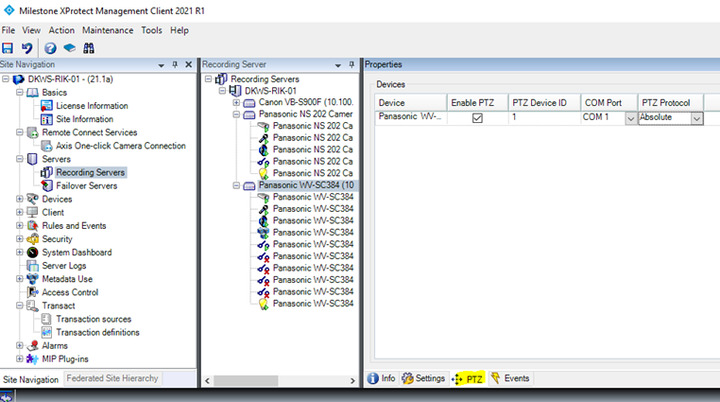Expand the Devices node in Site Navigation
The width and height of the screenshot is (720, 402).
click(20, 199)
